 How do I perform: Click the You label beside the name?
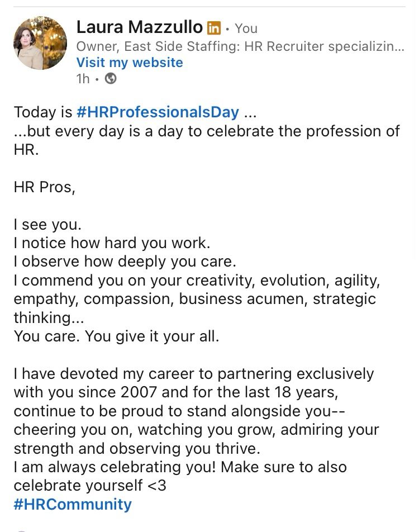pyautogui.click(x=246, y=28)
